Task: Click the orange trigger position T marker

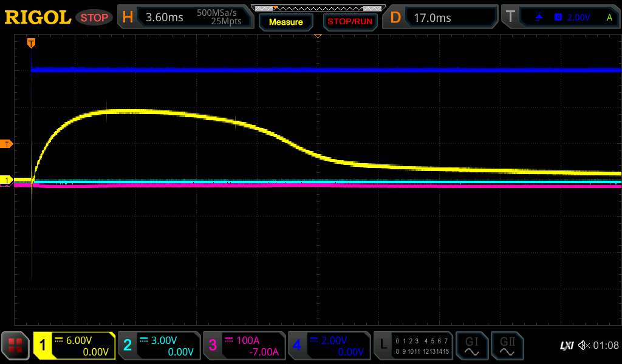Action: tap(31, 42)
